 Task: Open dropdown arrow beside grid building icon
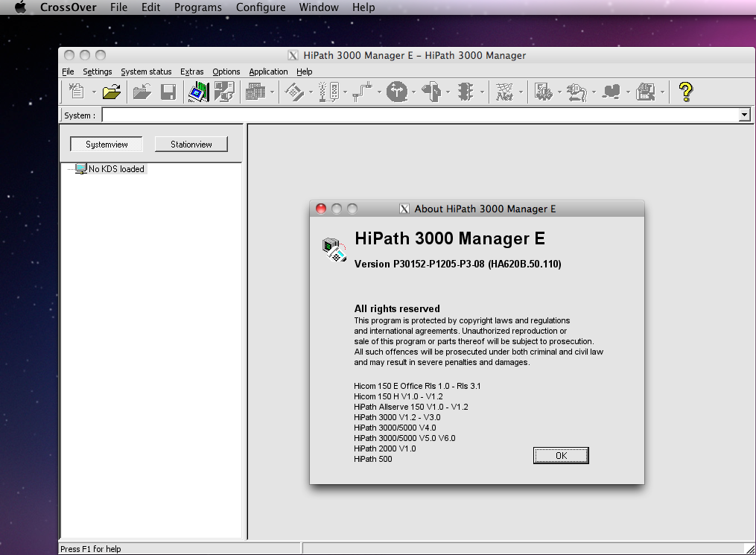pyautogui.click(x=273, y=92)
